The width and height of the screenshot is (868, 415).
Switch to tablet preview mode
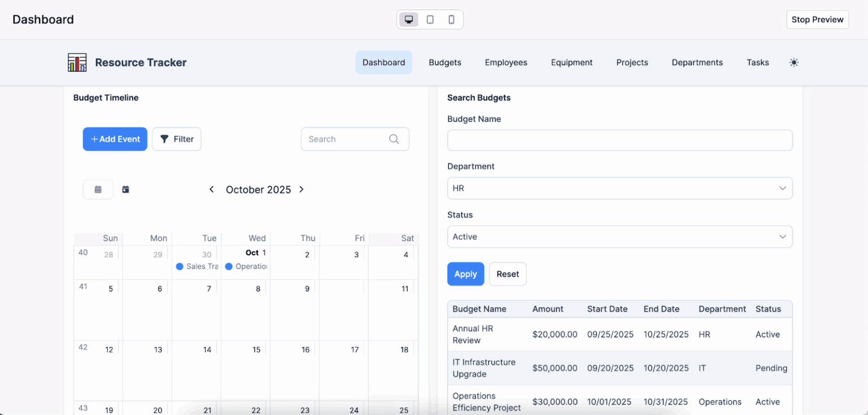pyautogui.click(x=430, y=19)
